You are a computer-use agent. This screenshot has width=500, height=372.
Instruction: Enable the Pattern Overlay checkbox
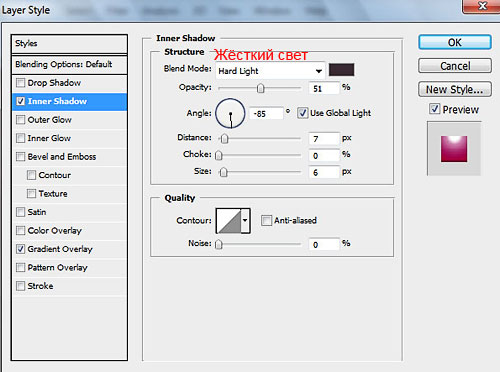(21, 267)
